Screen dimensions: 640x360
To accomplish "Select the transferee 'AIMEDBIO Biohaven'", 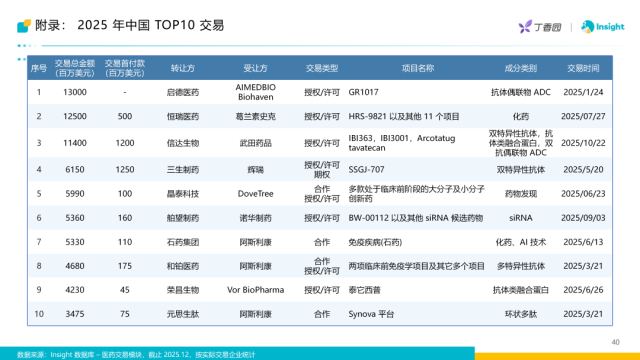I will (x=256, y=92).
